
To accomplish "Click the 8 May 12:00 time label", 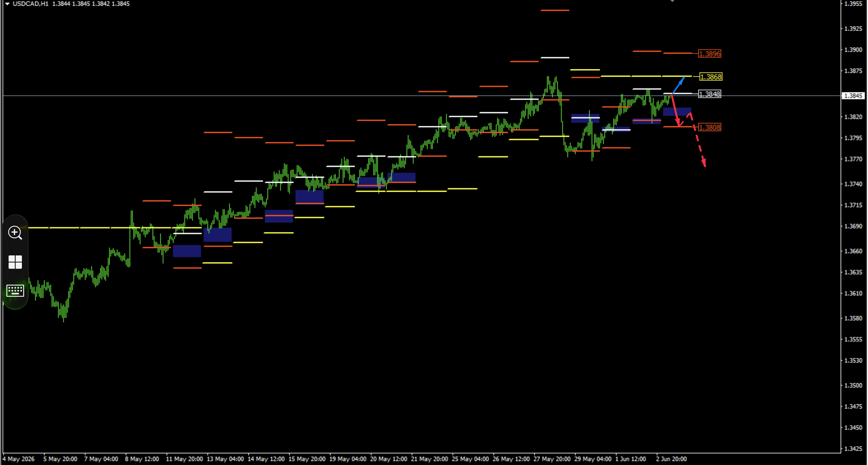I will (x=142, y=459).
